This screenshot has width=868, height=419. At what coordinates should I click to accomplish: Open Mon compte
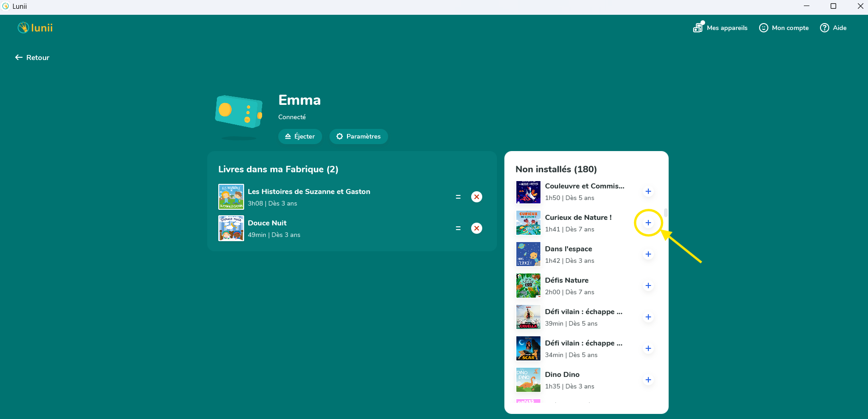(x=784, y=28)
